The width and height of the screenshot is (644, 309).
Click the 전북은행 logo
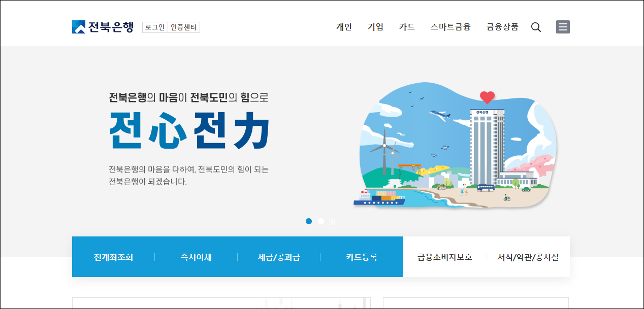tap(103, 27)
